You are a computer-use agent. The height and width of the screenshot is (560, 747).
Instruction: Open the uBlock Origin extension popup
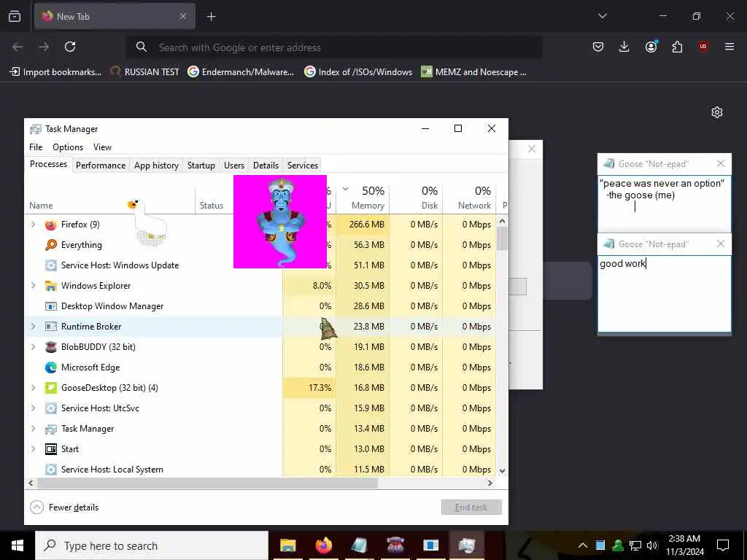pyautogui.click(x=703, y=47)
